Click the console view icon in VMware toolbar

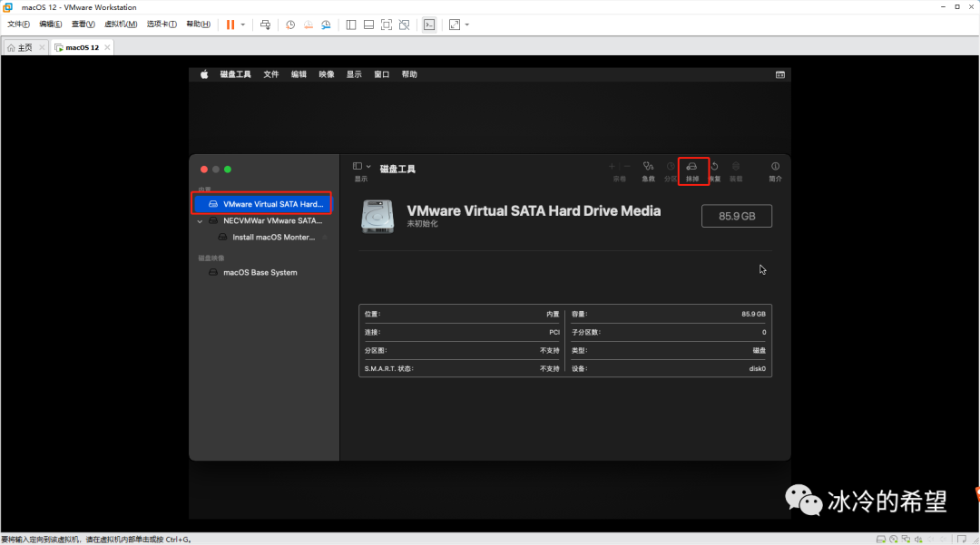(429, 25)
